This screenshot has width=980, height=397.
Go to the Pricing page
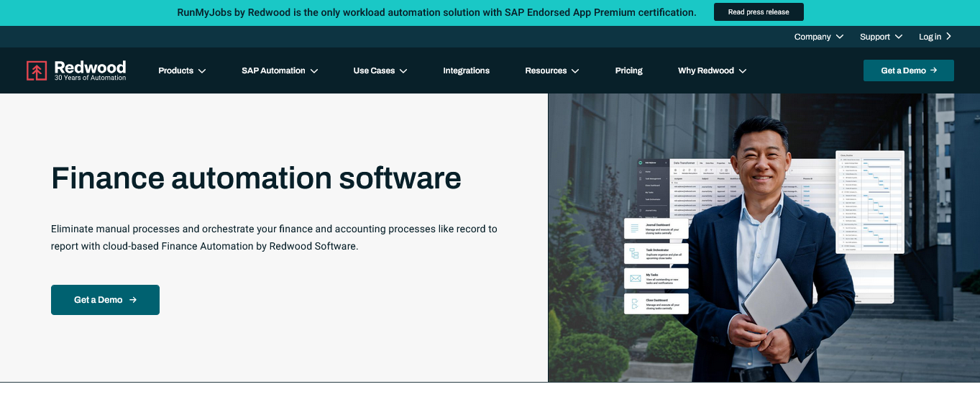coord(629,70)
